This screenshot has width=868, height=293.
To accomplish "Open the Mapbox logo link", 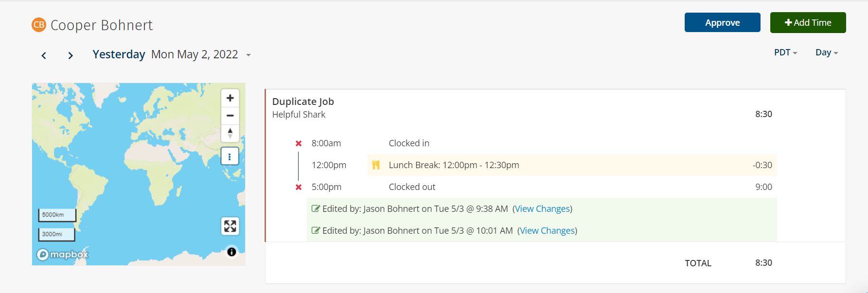I will pos(63,254).
